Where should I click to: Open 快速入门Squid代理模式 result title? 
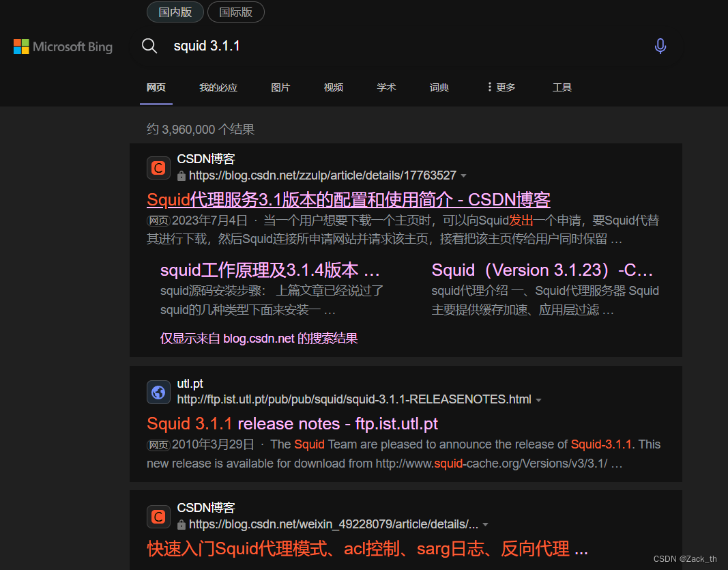coord(367,549)
